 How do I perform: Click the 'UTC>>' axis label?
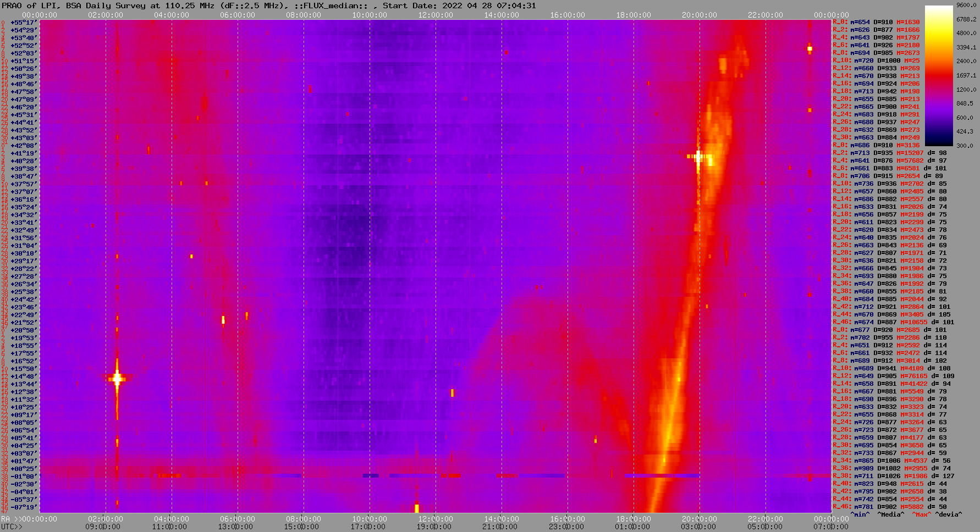(x=12, y=527)
